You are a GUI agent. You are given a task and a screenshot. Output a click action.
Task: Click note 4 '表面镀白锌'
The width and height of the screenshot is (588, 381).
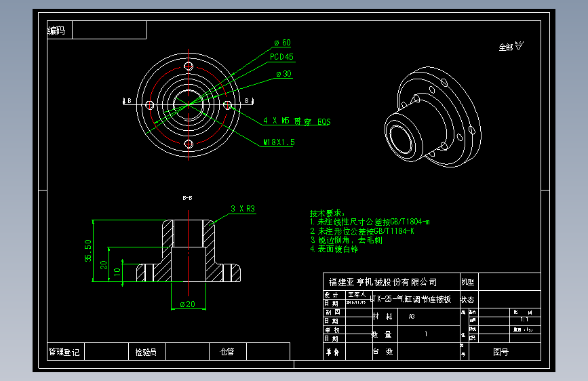[x=334, y=249]
